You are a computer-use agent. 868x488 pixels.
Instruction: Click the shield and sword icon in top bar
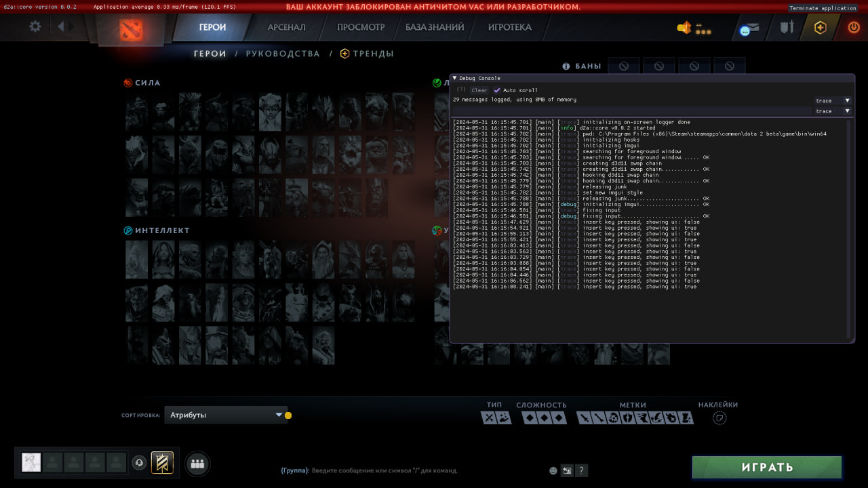(786, 28)
